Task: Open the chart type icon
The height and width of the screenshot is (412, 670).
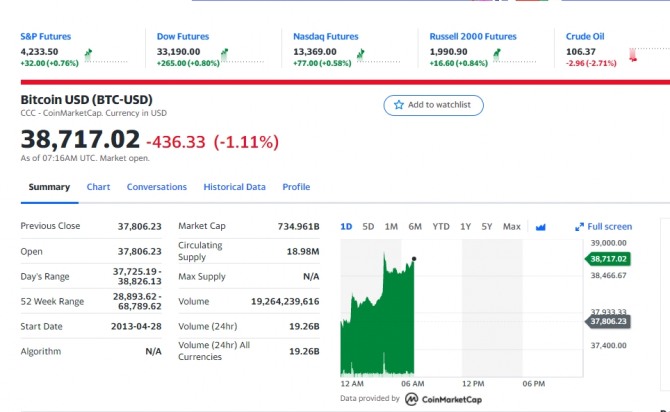Action: (541, 227)
